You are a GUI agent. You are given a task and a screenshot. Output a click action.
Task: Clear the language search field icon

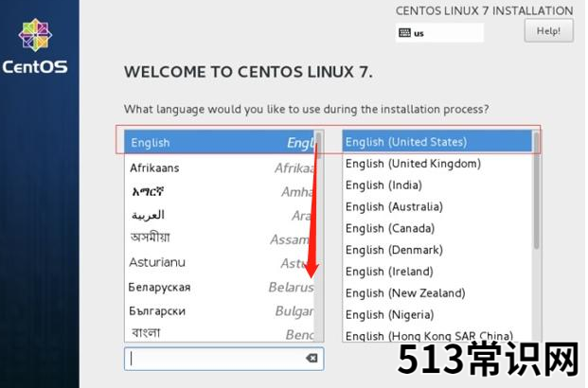[312, 358]
